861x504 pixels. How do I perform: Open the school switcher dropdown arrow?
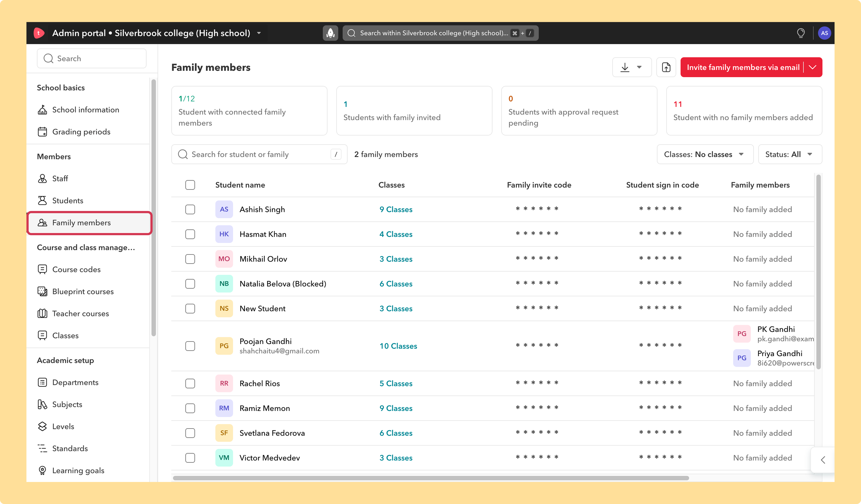click(x=259, y=33)
